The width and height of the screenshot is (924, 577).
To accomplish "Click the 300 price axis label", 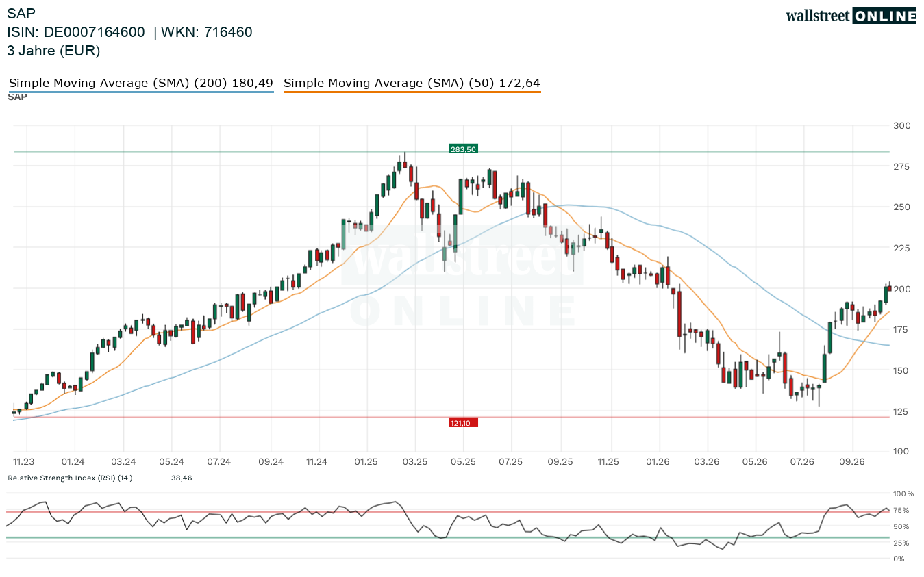I will [901, 125].
